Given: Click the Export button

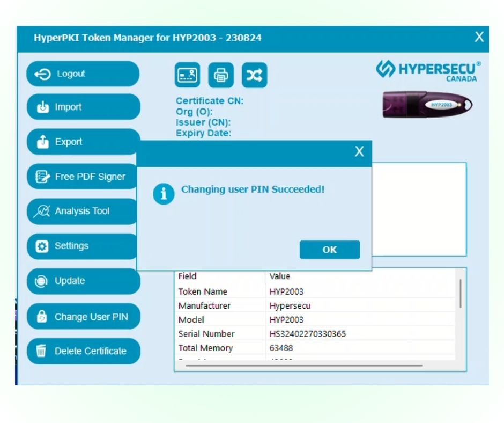Looking at the screenshot, I should (x=83, y=142).
